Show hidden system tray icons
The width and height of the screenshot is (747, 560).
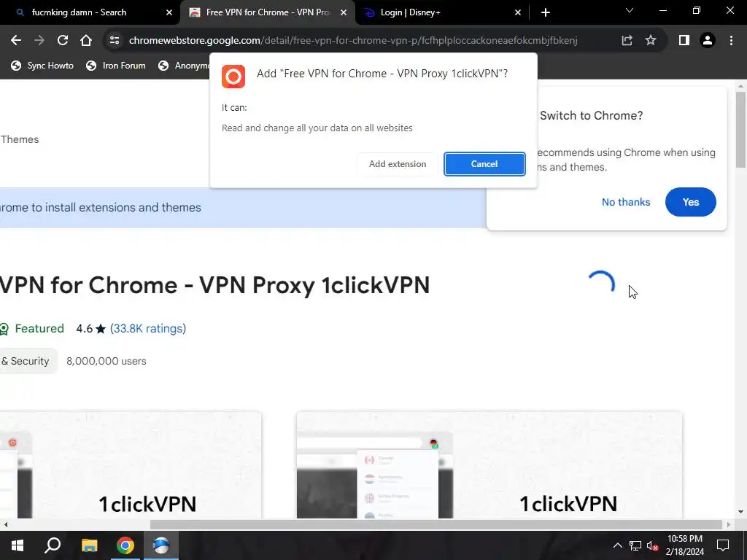coord(617,545)
